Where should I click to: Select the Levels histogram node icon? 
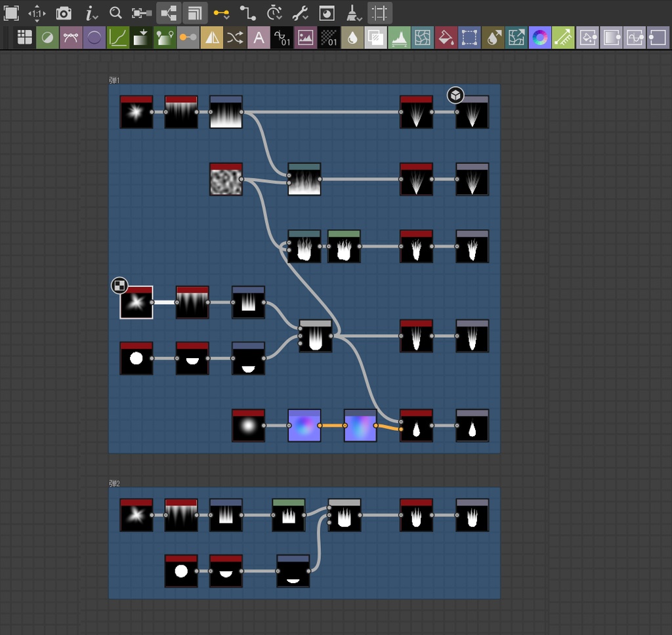click(399, 37)
